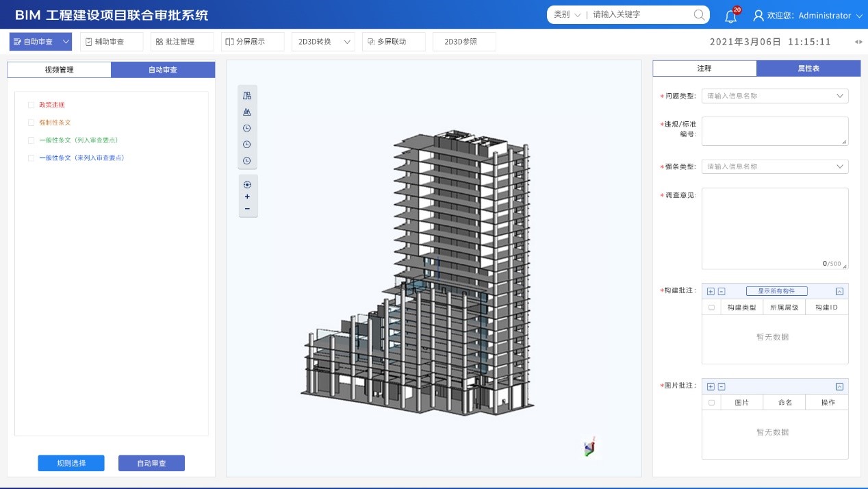Select all rows in 构建批注 table header

(x=711, y=308)
